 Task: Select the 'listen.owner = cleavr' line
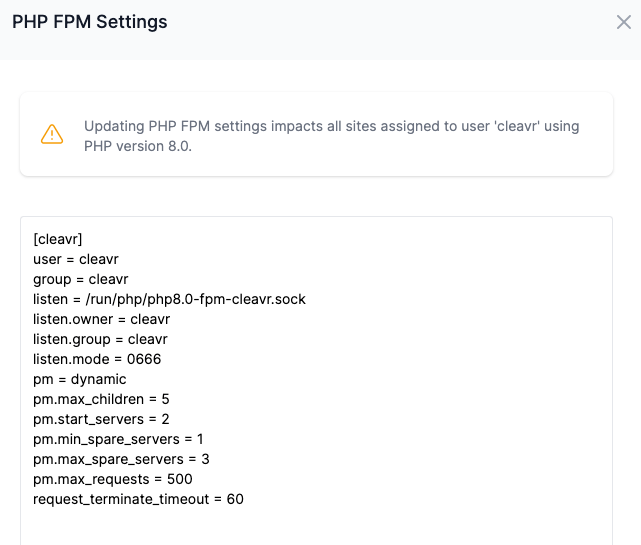pyautogui.click(x=101, y=319)
